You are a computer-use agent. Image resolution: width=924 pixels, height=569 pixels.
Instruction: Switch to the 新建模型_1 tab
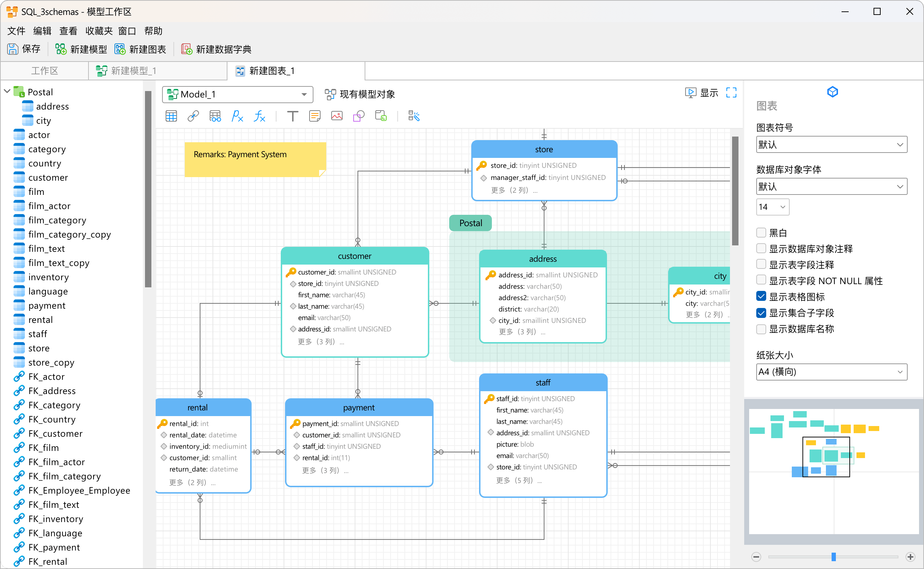[x=158, y=71]
